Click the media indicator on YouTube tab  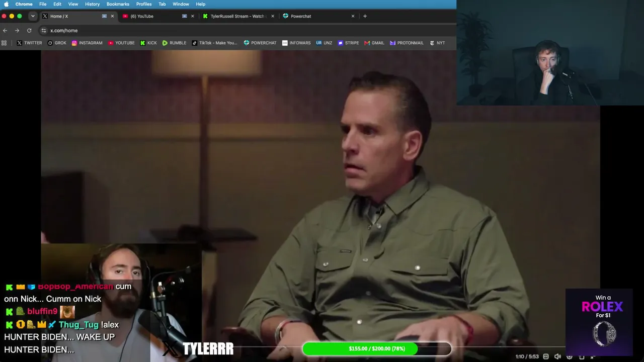click(184, 16)
